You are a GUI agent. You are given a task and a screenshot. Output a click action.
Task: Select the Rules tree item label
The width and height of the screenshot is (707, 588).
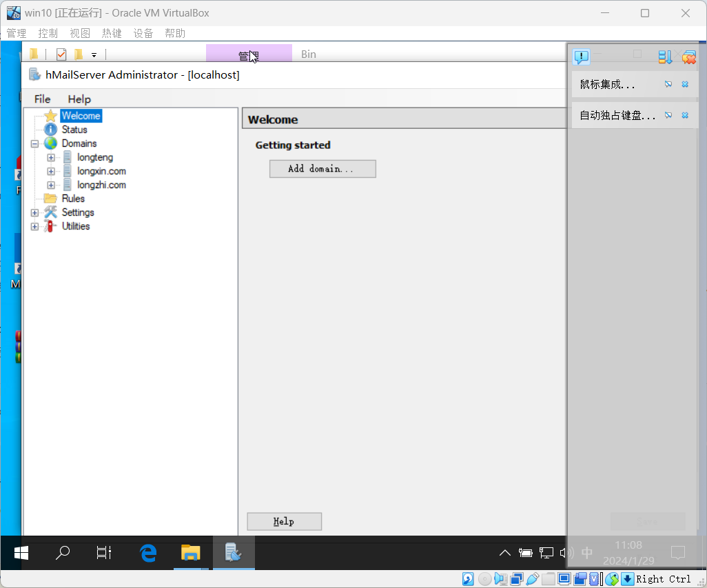pyautogui.click(x=73, y=199)
